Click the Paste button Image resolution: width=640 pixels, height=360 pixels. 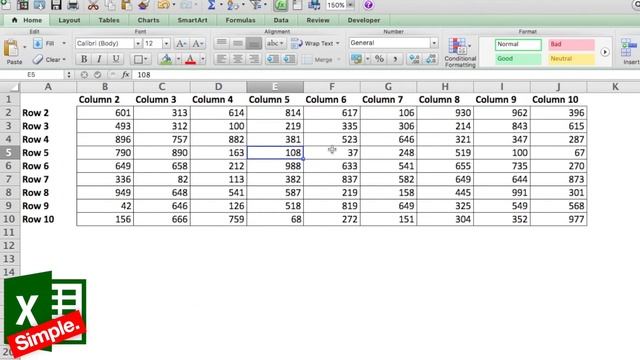coord(13,52)
